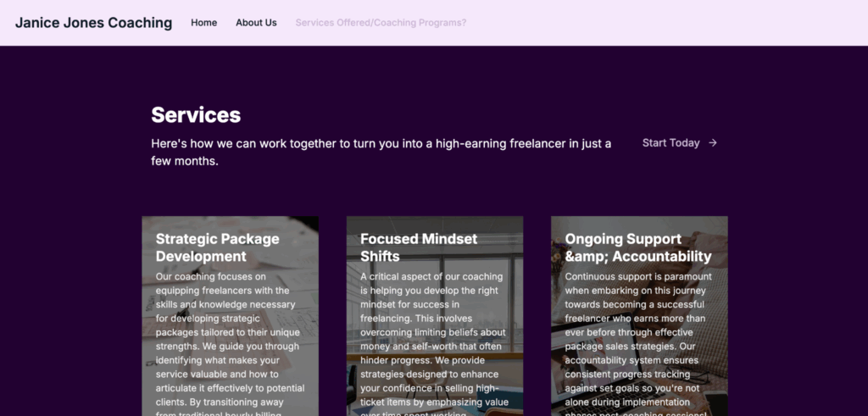Select Services Offered/Coaching Programs? nav item
The width and height of the screenshot is (868, 416).
381,23
